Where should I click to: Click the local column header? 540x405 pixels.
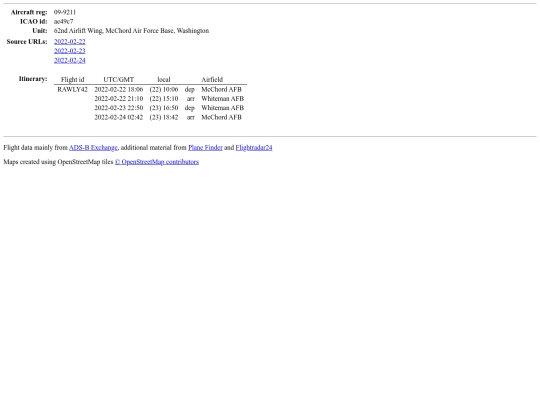pyautogui.click(x=164, y=80)
